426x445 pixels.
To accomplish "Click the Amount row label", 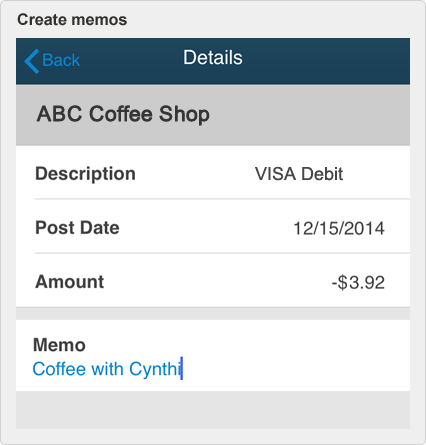I will pyautogui.click(x=70, y=282).
